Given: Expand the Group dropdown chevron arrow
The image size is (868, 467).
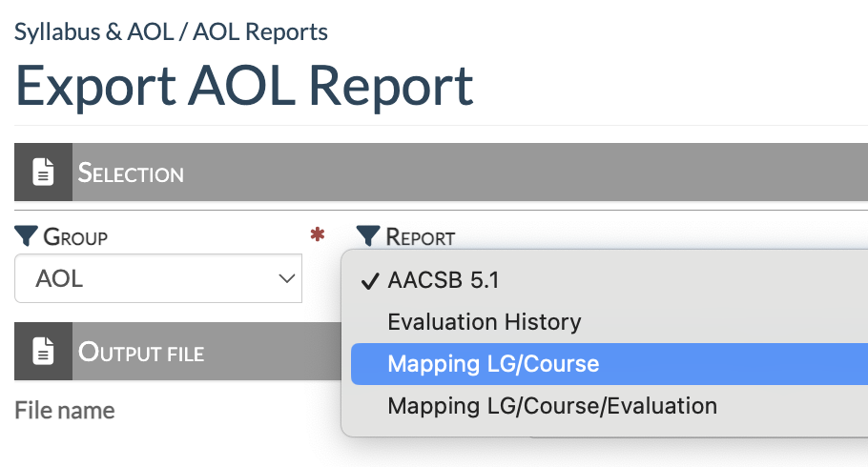Looking at the screenshot, I should 285,278.
